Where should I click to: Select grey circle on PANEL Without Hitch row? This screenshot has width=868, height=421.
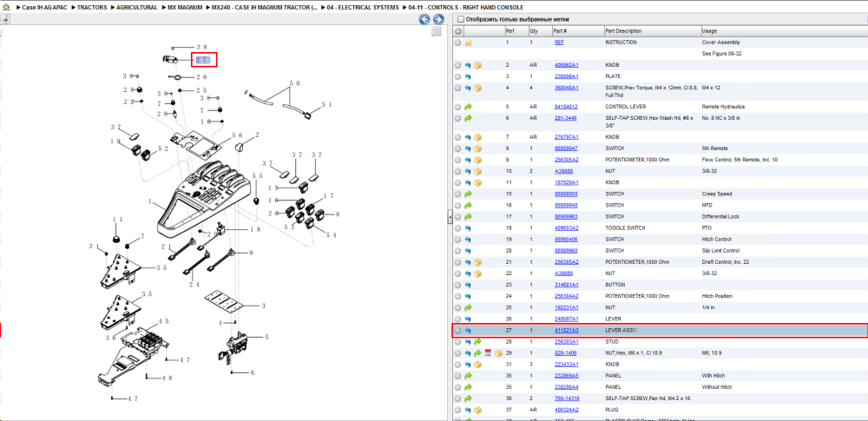(x=457, y=387)
